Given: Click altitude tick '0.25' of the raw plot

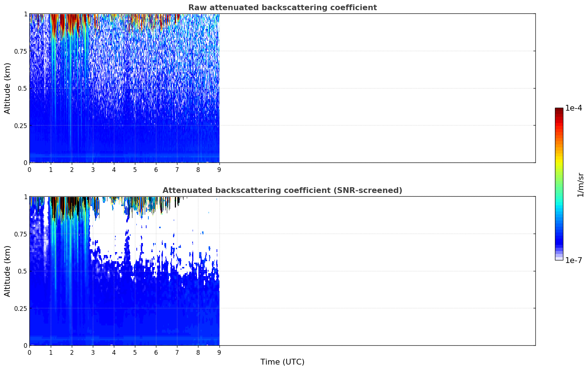Looking at the screenshot, I should pyautogui.click(x=21, y=126).
